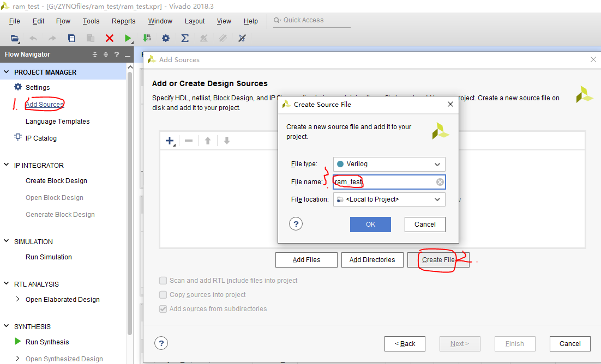Click plus icon to add sources
Viewport: 601px width, 364px height.
point(170,141)
